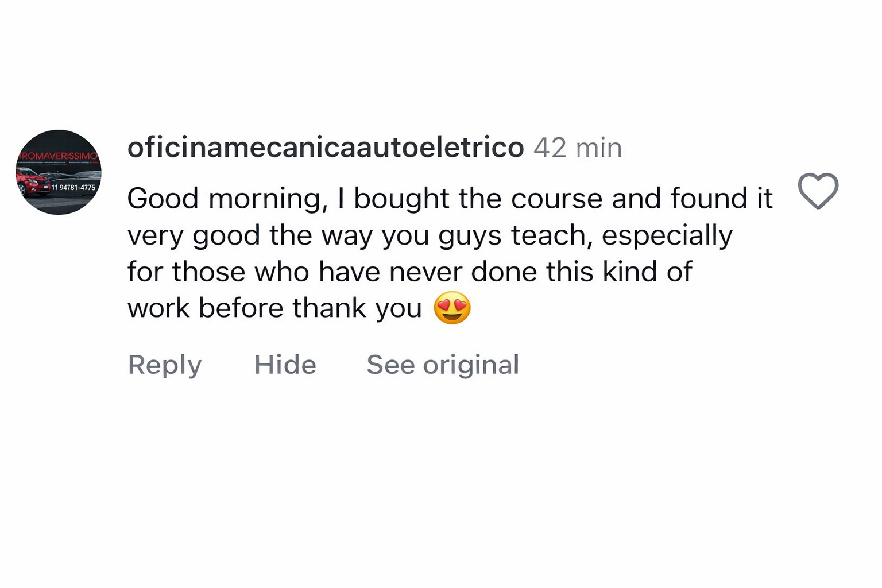Open the oficinamecanicaautoeletrico username link
The image size is (882, 588).
click(x=325, y=148)
